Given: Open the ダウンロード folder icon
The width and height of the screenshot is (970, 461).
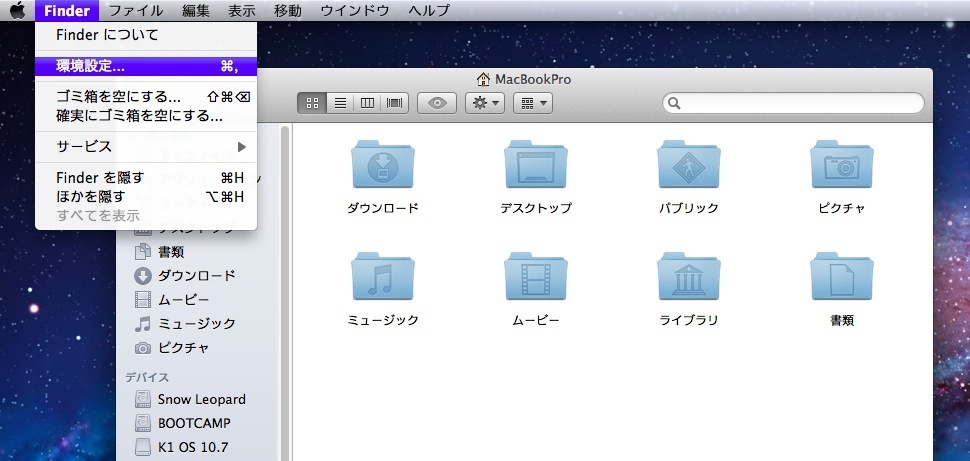Looking at the screenshot, I should (x=383, y=166).
